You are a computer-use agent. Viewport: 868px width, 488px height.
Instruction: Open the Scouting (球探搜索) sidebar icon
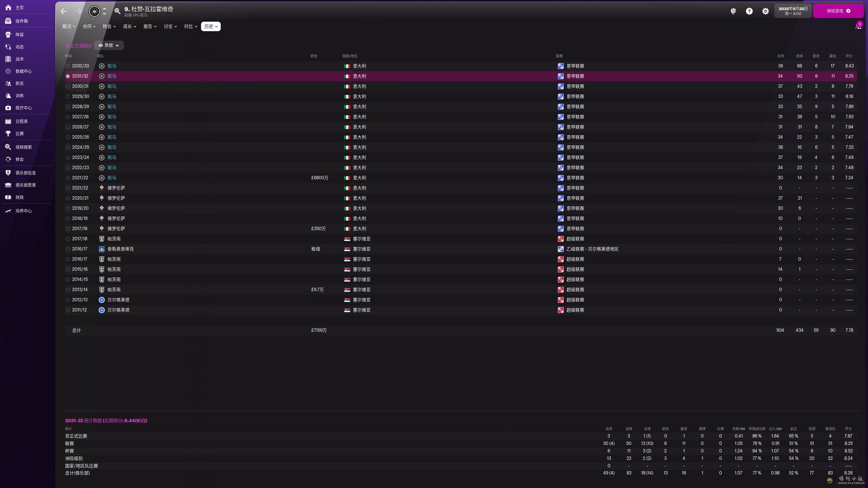[8, 147]
